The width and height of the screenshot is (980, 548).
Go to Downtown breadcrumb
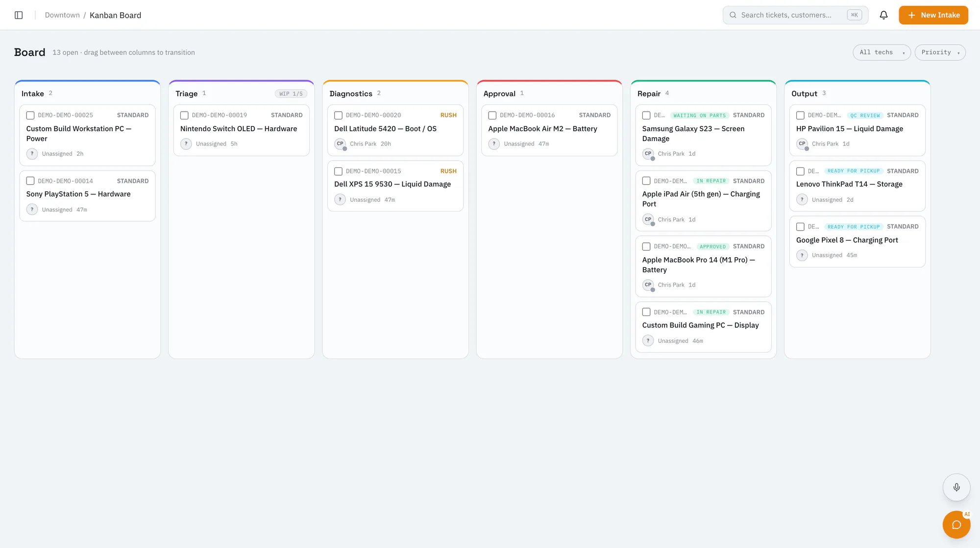click(x=62, y=15)
